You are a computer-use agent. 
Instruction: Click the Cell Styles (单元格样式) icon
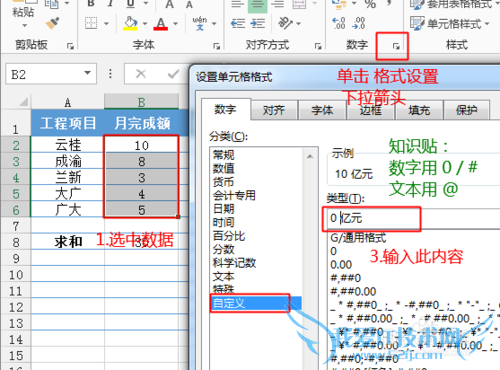(417, 23)
